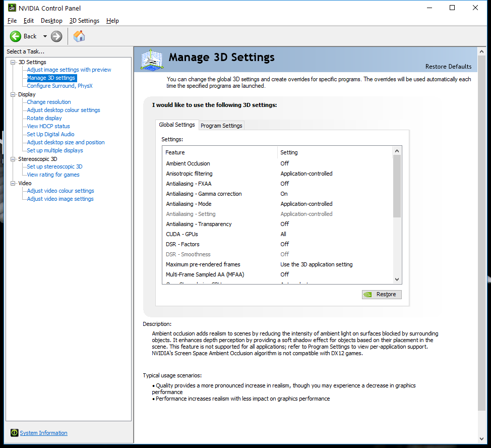
Task: Open the Edit menu
Action: click(x=29, y=21)
